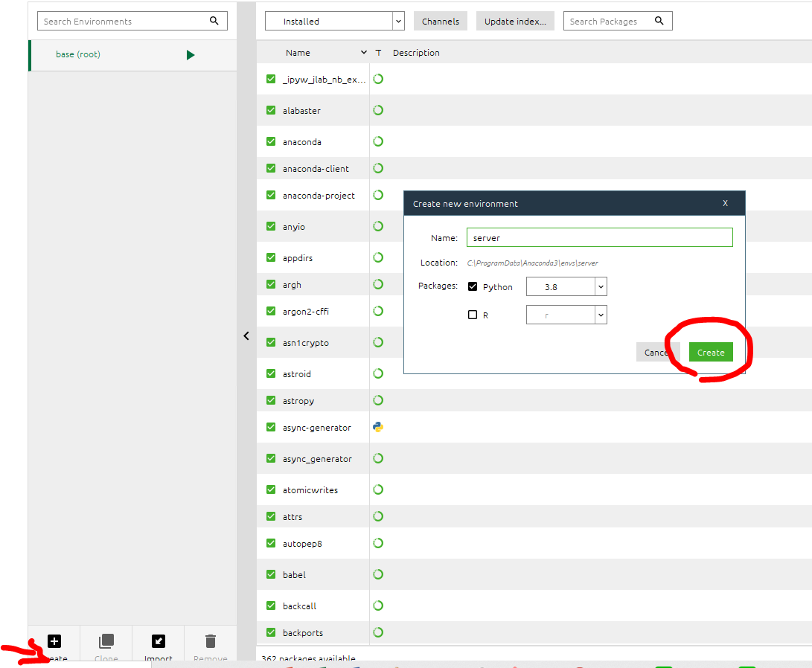812x668 pixels.
Task: Toggle the astroid package checkbox
Action: [x=271, y=373]
